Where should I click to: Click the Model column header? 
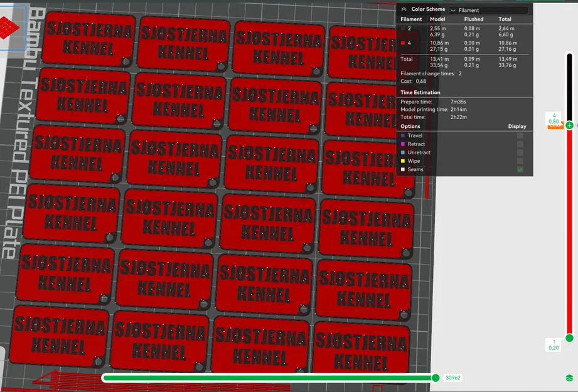[437, 19]
